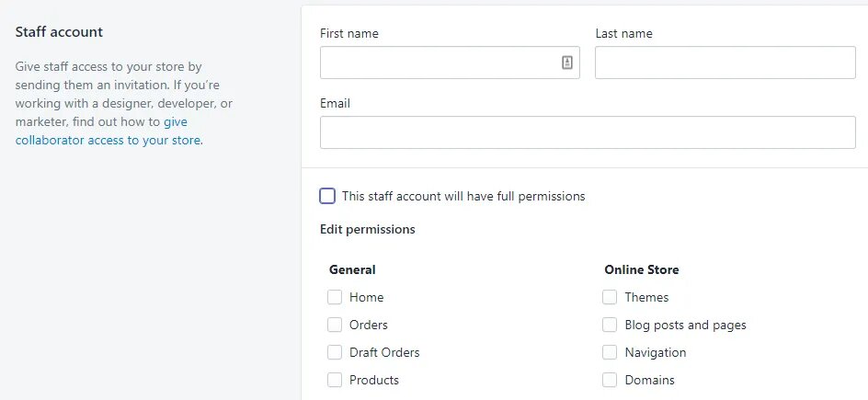Image resolution: width=868 pixels, height=400 pixels.
Task: Click the Staff account title
Action: pos(59,32)
